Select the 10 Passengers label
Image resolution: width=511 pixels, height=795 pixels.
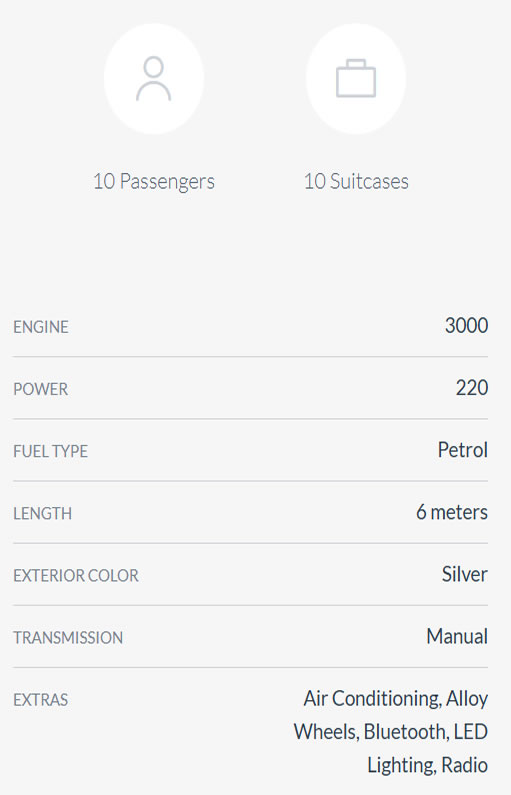(154, 182)
